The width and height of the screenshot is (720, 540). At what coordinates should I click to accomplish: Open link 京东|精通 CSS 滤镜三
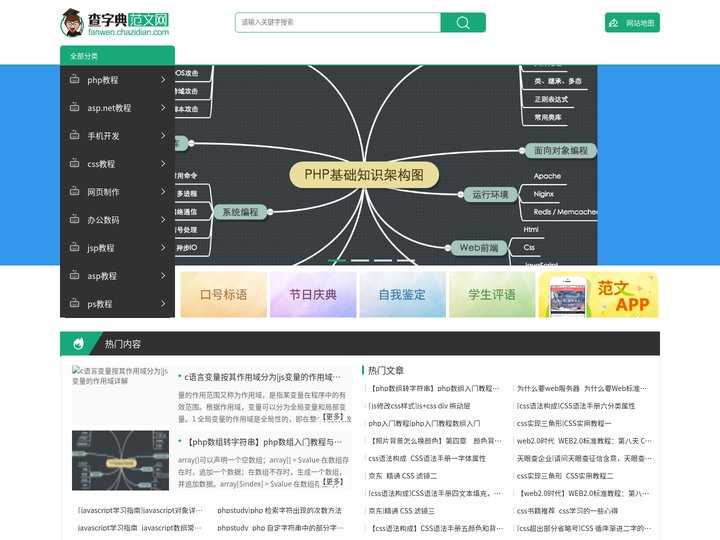[x=401, y=511]
